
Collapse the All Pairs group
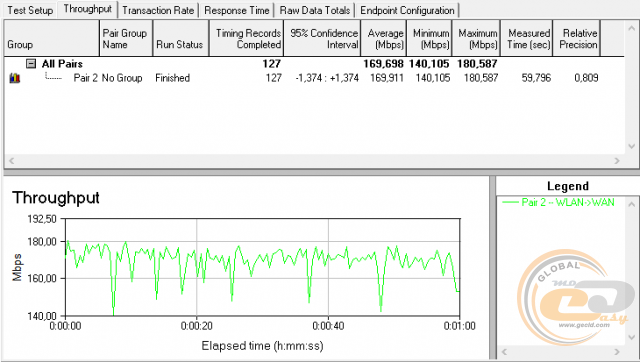coord(31,64)
